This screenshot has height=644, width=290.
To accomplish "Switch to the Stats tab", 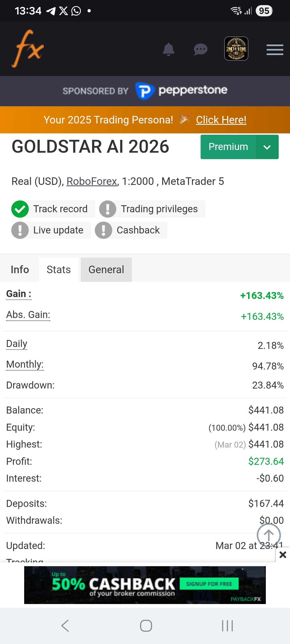I will [x=59, y=270].
